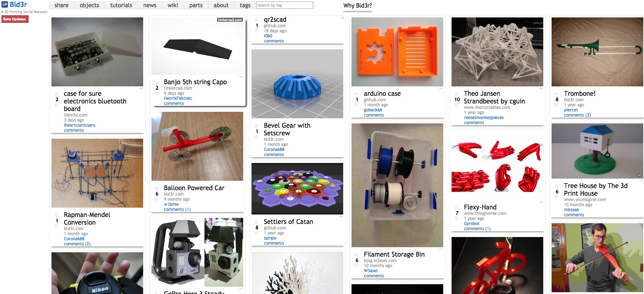Downvote the Flexy-Hand post
This screenshot has width=644, height=294.
[x=457, y=219]
